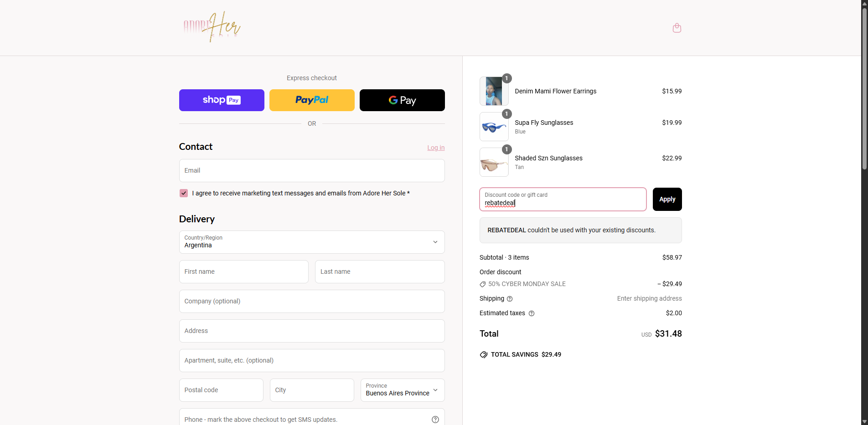The width and height of the screenshot is (868, 425).
Task: Show shipping help question icon
Action: click(510, 299)
